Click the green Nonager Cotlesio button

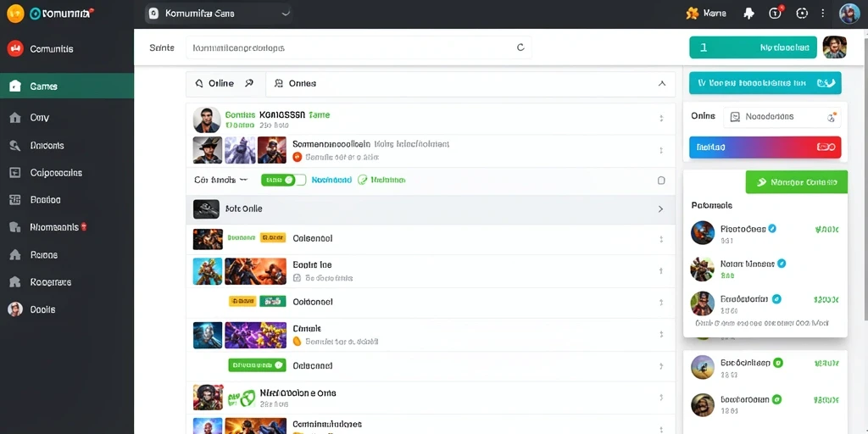coord(797,182)
